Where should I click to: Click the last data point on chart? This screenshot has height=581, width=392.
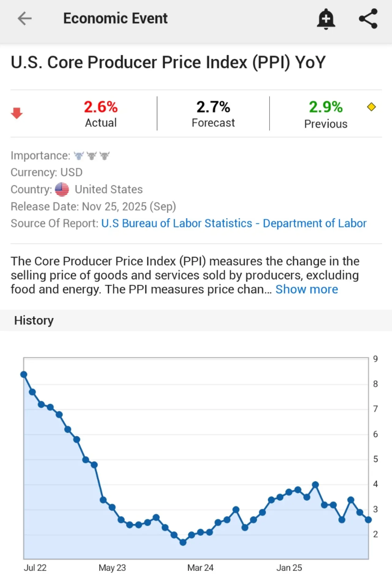(x=368, y=520)
